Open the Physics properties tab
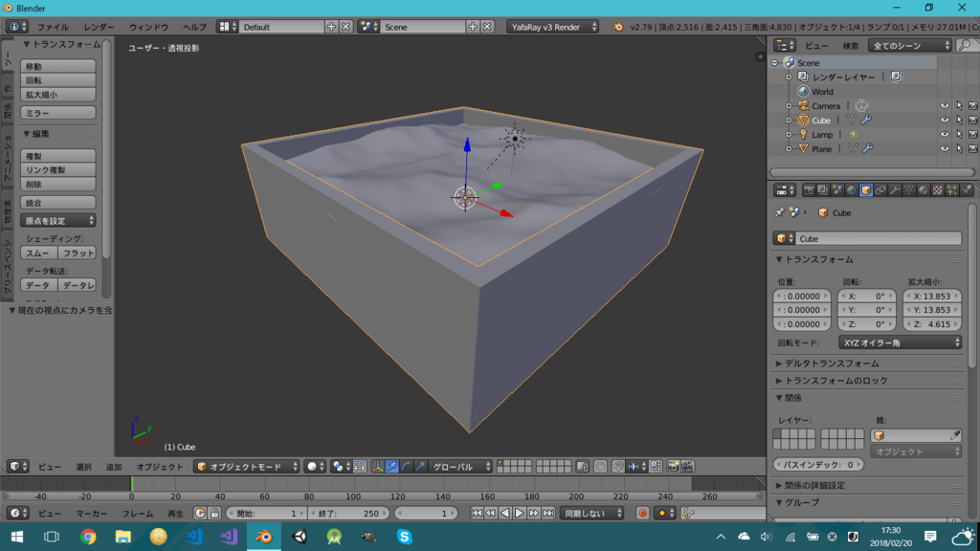 tap(967, 190)
